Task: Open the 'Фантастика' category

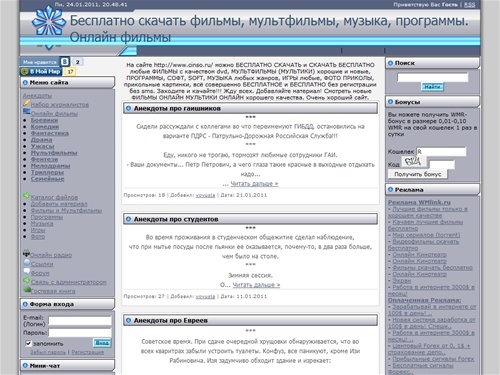Action: pos(50,133)
